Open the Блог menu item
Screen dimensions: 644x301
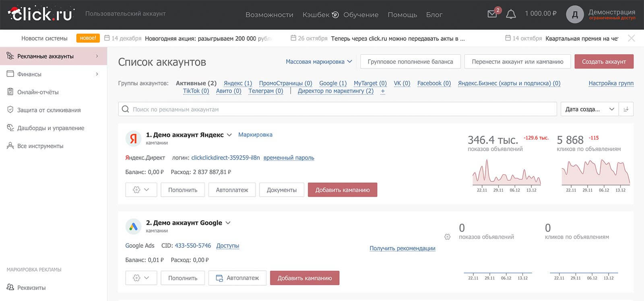coord(434,15)
